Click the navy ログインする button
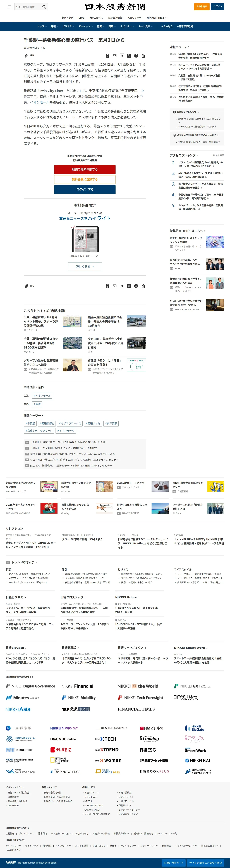This screenshot has height=868, width=230. pos(85,189)
